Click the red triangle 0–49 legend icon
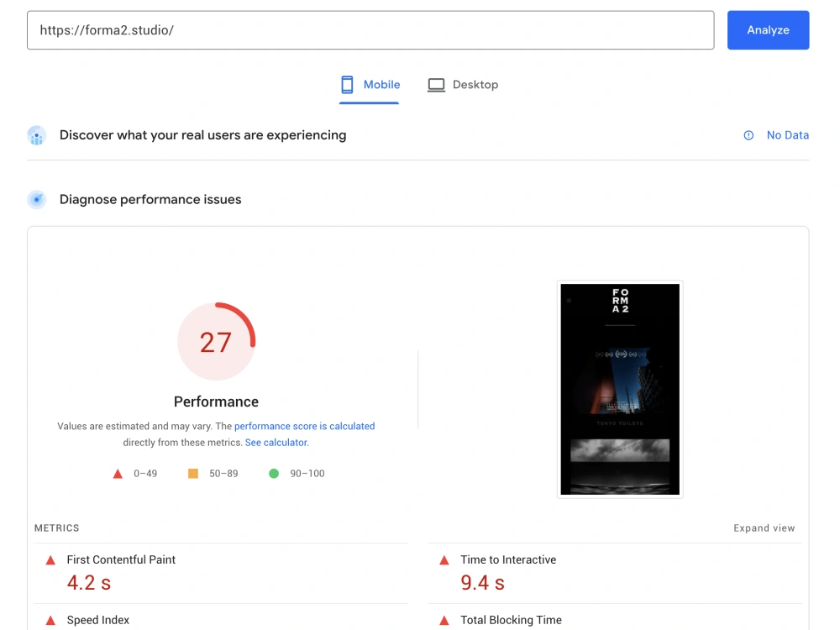 coord(118,474)
